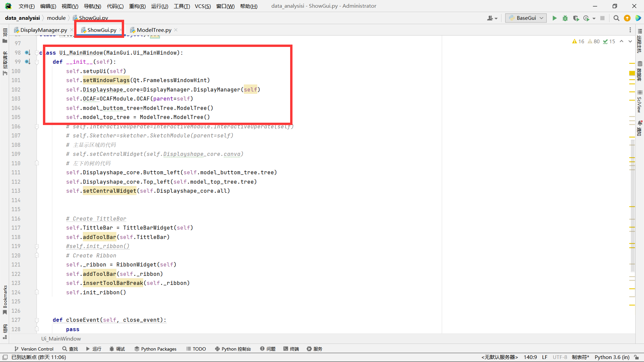Screen dimensions: 644x362
Task: Open 文件(F) menu
Action: pyautogui.click(x=26, y=6)
